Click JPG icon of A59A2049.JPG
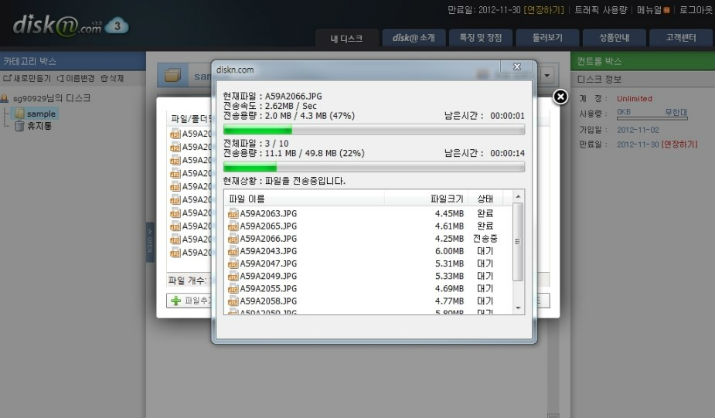This screenshot has height=418, width=715. [x=233, y=276]
